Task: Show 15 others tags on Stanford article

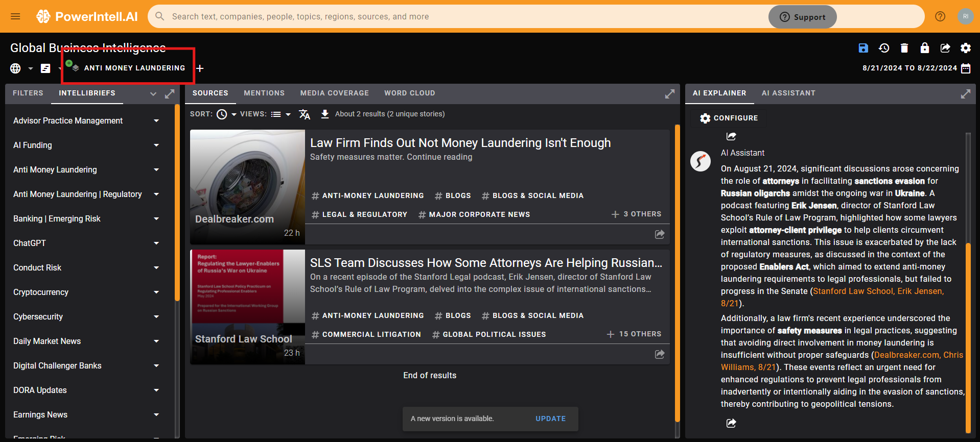Action: pos(634,334)
